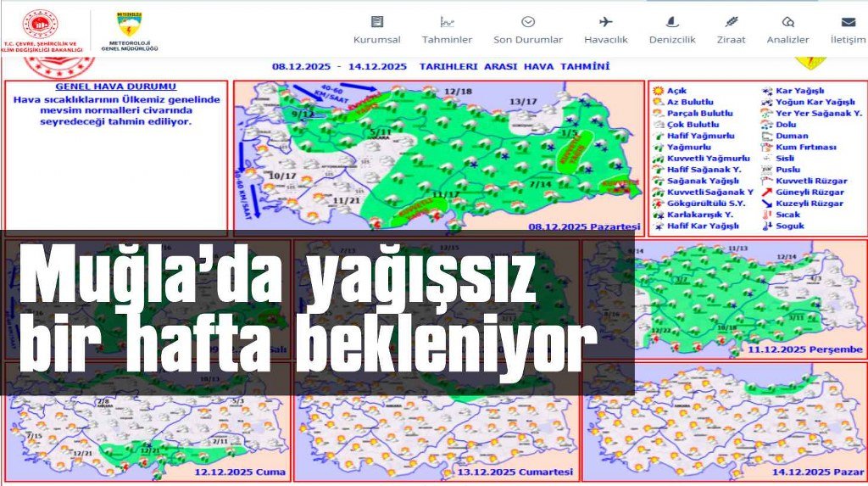Click the GENEL HAVA DURUMU heading
Image resolution: width=868 pixels, height=486 pixels.
click(115, 87)
